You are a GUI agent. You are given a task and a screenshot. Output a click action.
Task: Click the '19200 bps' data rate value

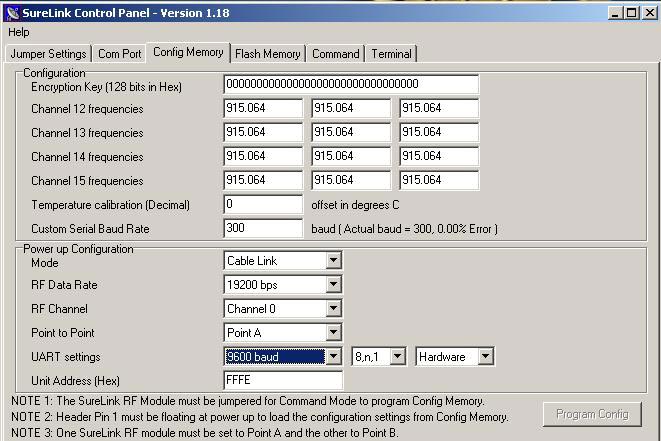click(x=252, y=285)
